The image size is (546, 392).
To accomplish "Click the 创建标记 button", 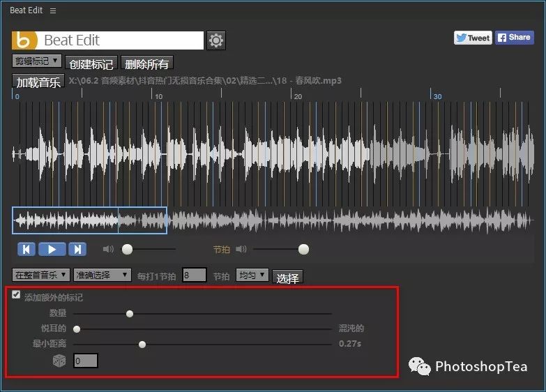I will pyautogui.click(x=91, y=63).
